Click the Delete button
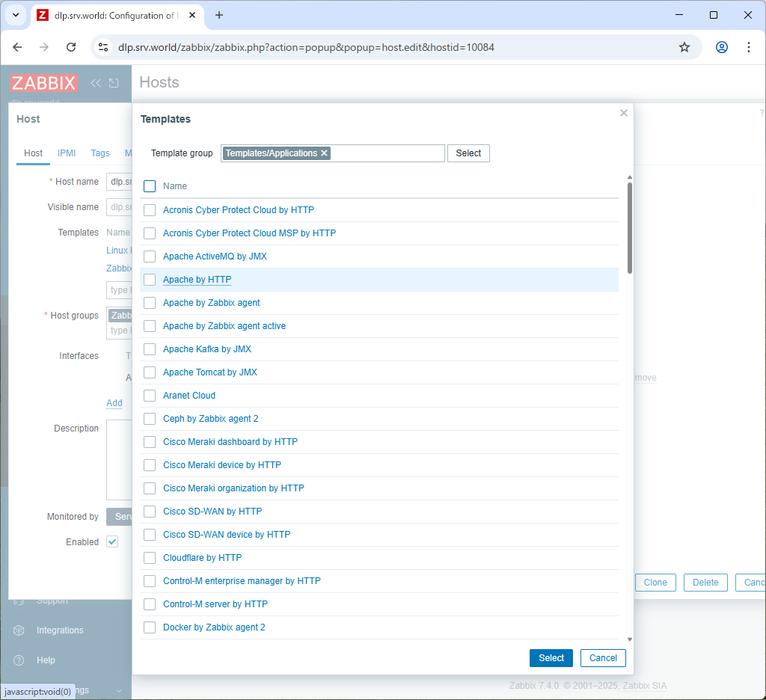The height and width of the screenshot is (700, 766). tap(705, 583)
